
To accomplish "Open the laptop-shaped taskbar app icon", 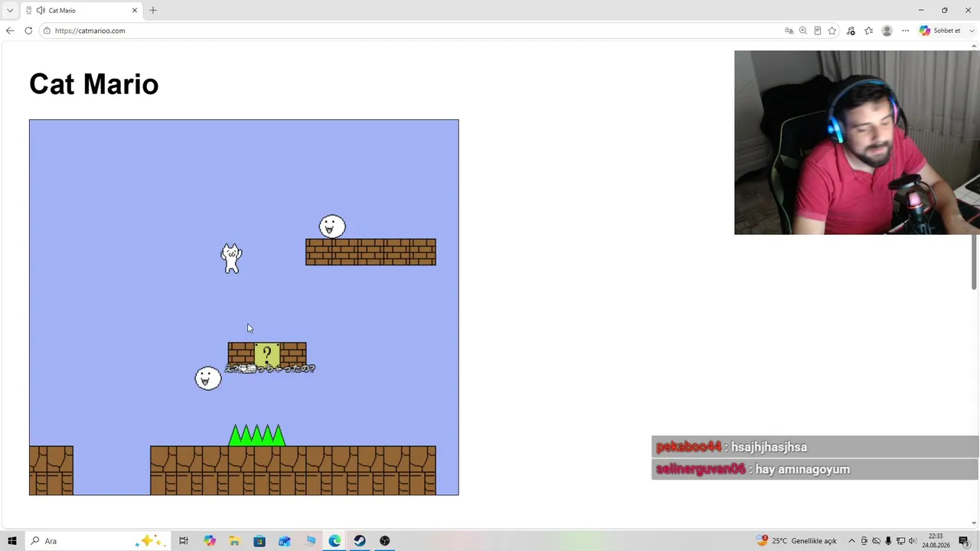I will (310, 541).
